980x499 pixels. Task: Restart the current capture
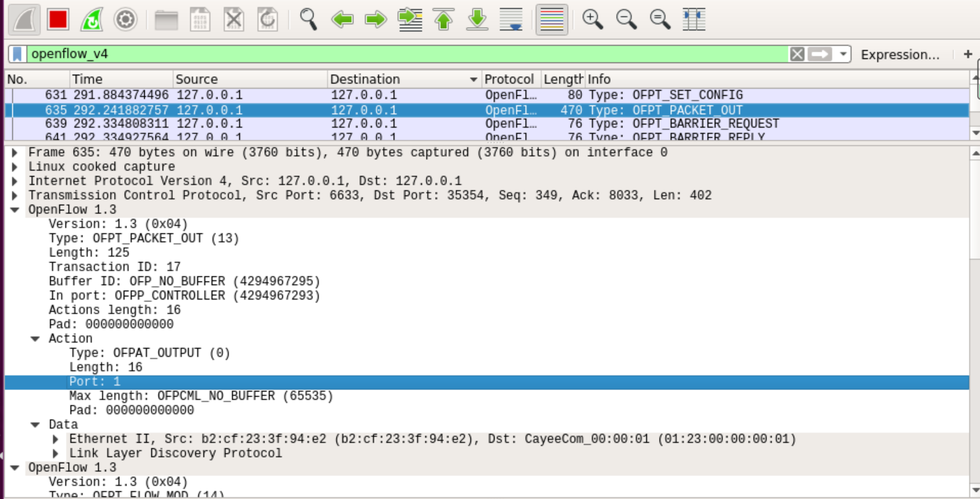coord(92,19)
